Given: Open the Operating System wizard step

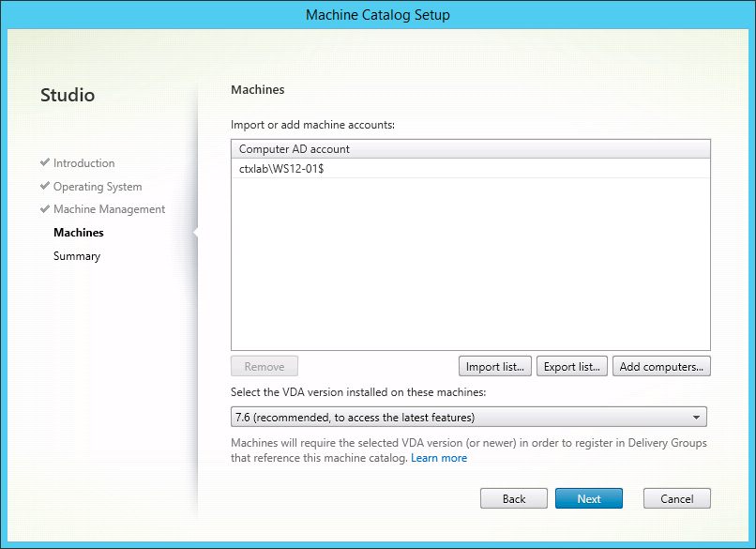Looking at the screenshot, I should 98,187.
